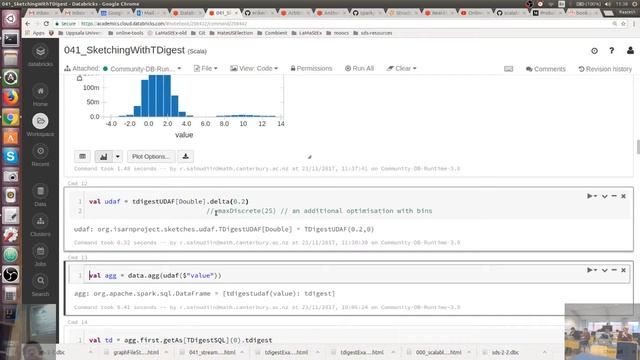
Task: Open the moocs bookmarks folder
Action: 338,33
